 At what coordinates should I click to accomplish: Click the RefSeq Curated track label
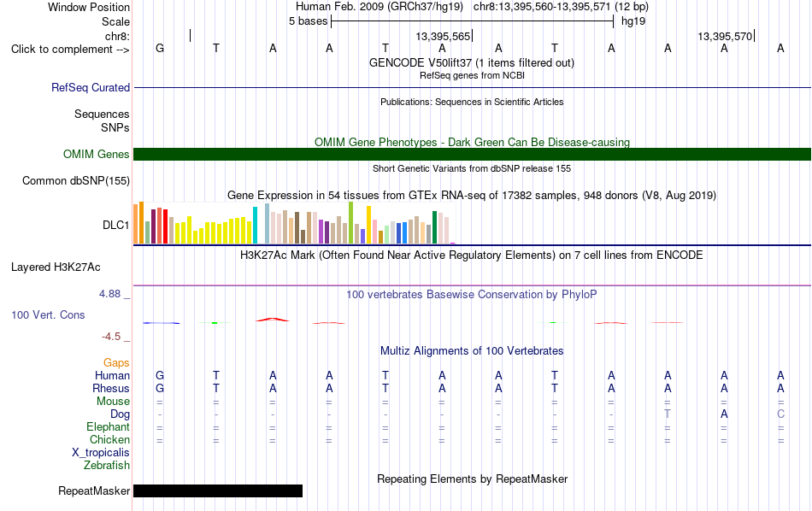(91, 87)
